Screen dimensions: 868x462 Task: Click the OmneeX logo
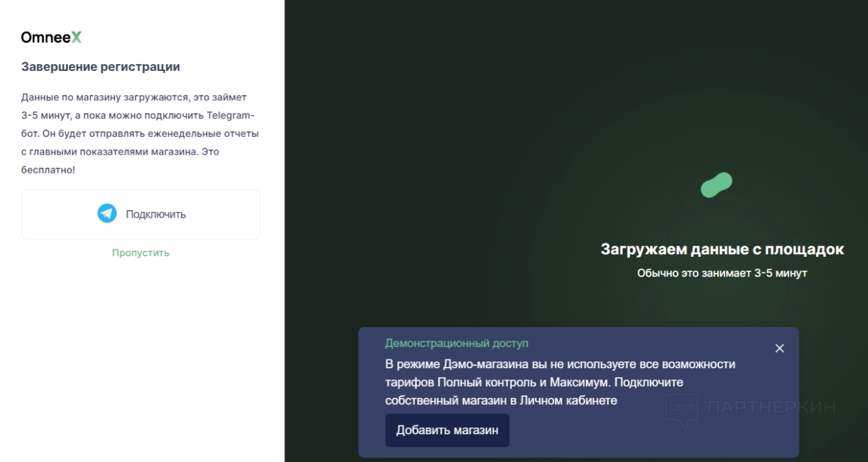pos(51,37)
